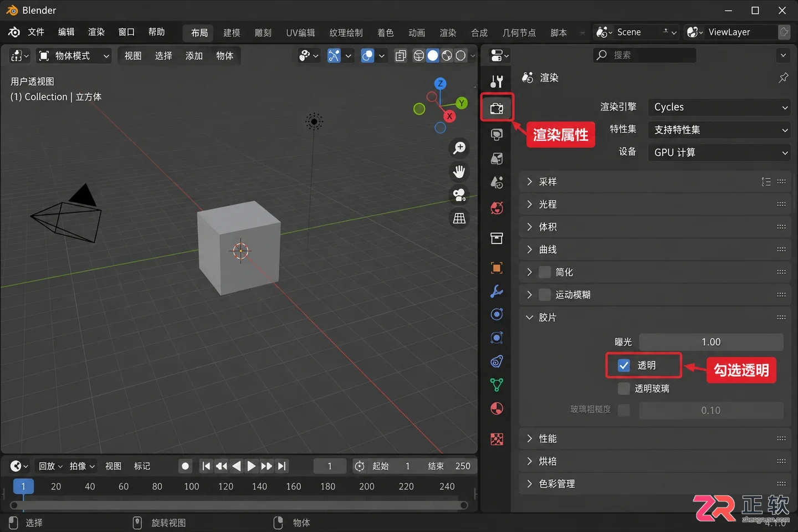This screenshot has width=798, height=532.
Task: Expand the 体积 panel
Action: pyautogui.click(x=654, y=227)
